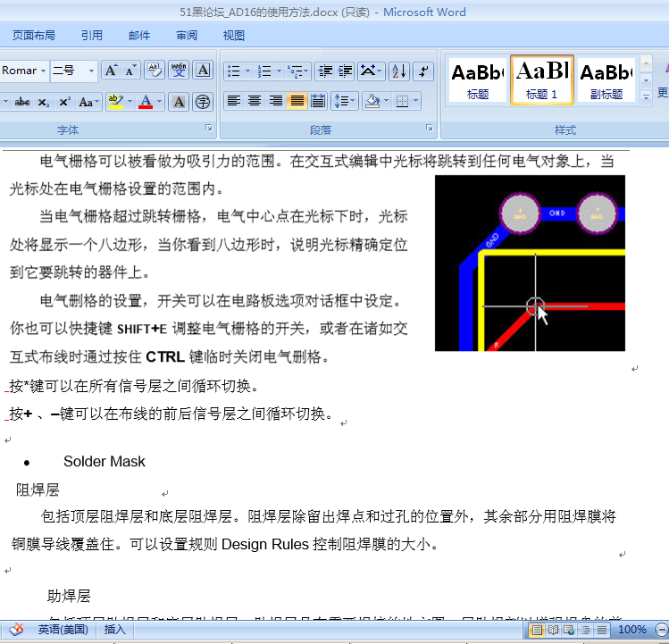Click 插入 insert mode indicator
The height and width of the screenshot is (644, 669).
click(x=114, y=630)
